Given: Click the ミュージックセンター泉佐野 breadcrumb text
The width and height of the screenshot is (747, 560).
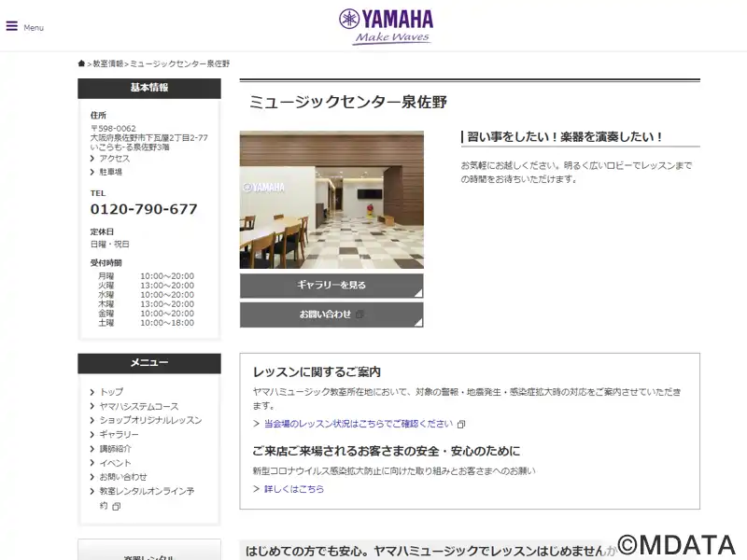Looking at the screenshot, I should click(x=180, y=63).
